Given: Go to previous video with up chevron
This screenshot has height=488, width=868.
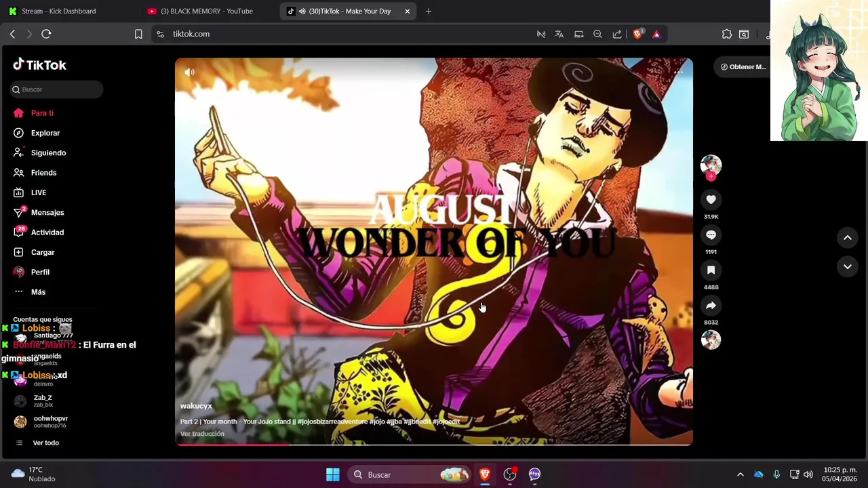Looking at the screenshot, I should pyautogui.click(x=847, y=237).
